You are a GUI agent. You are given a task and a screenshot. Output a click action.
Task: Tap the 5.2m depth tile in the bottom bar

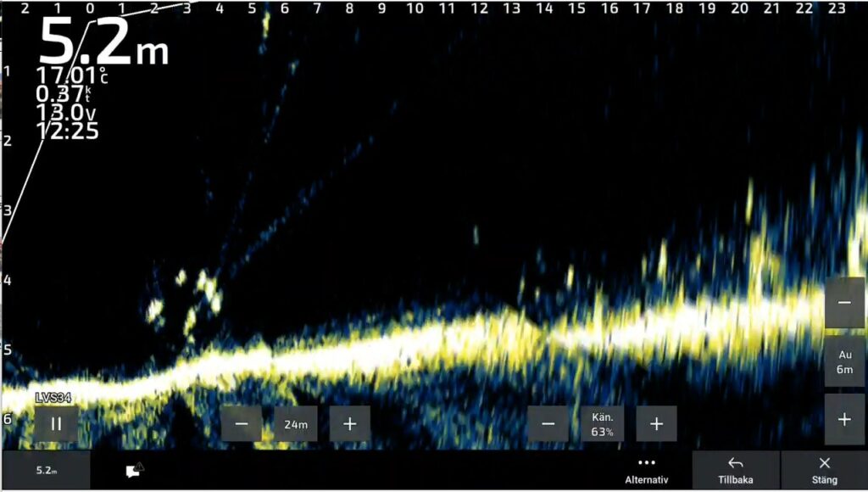pos(46,471)
